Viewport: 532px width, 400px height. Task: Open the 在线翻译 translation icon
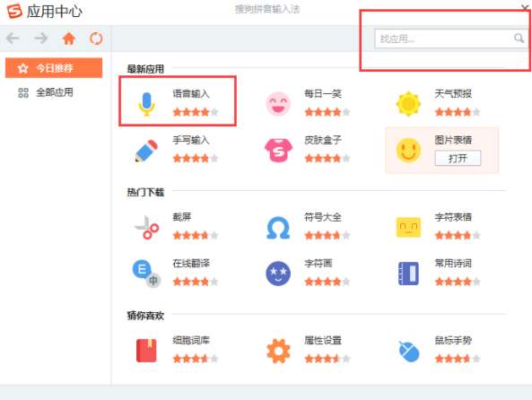146,274
